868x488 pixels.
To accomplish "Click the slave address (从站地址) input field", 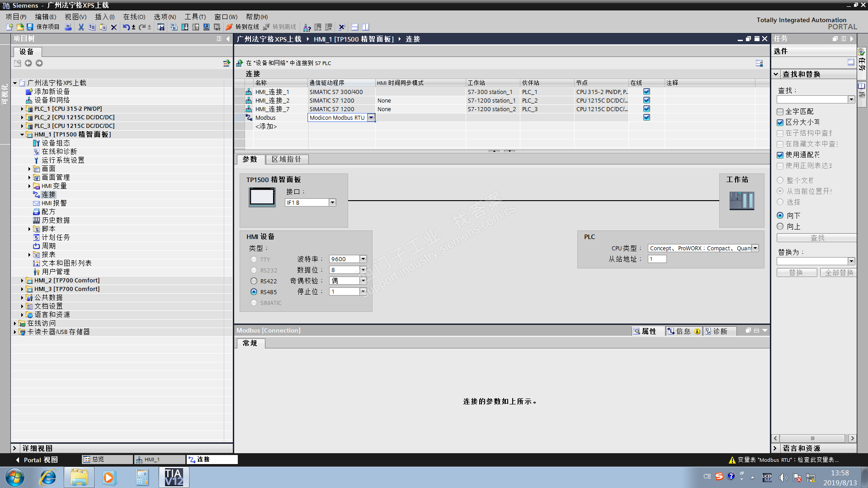I will point(657,259).
